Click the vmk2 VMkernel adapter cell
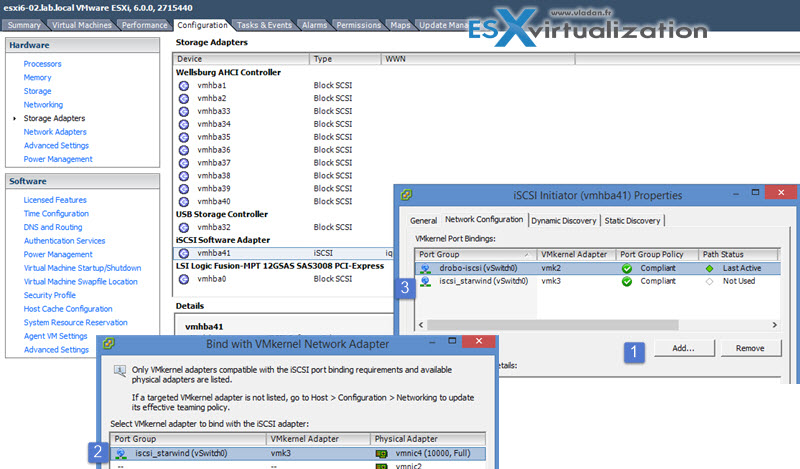The image size is (800, 469). 551,268
